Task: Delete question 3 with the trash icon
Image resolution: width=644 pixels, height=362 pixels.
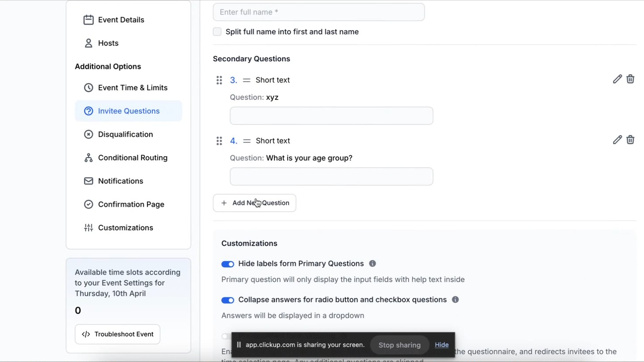Action: [630, 80]
